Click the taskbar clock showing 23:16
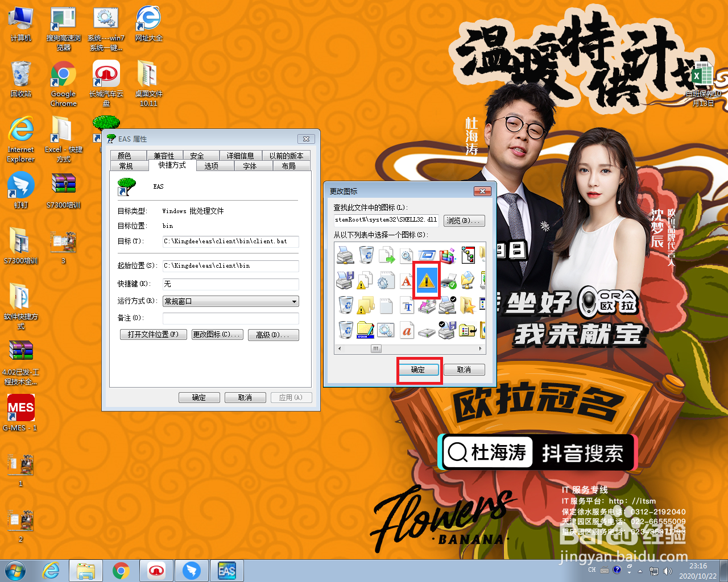Viewport: 728px width, 582px height. click(698, 571)
